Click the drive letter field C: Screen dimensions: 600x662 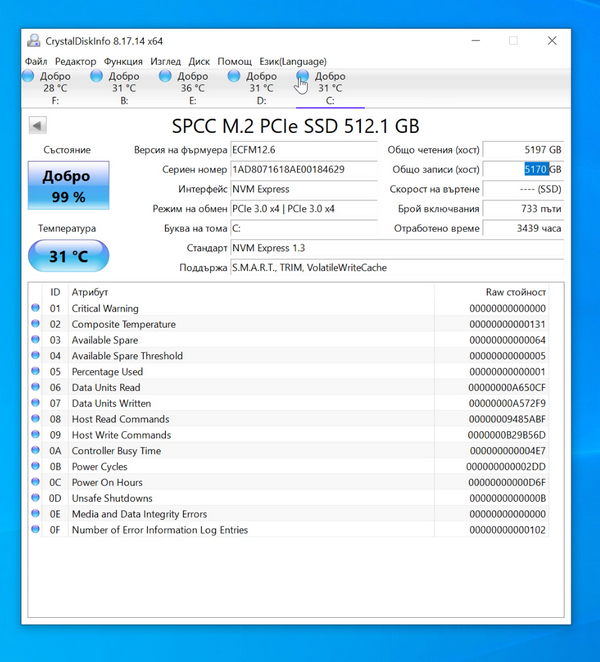click(x=304, y=228)
